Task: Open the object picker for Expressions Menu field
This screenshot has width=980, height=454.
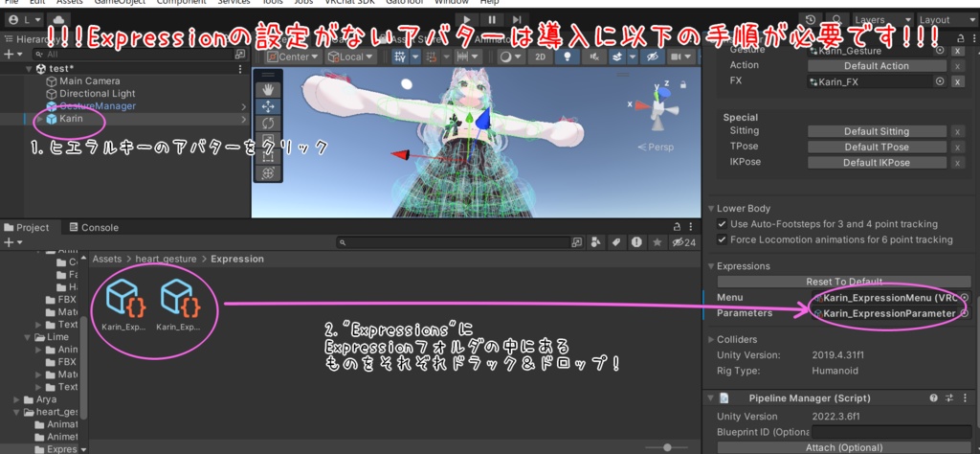Action: pos(965,298)
